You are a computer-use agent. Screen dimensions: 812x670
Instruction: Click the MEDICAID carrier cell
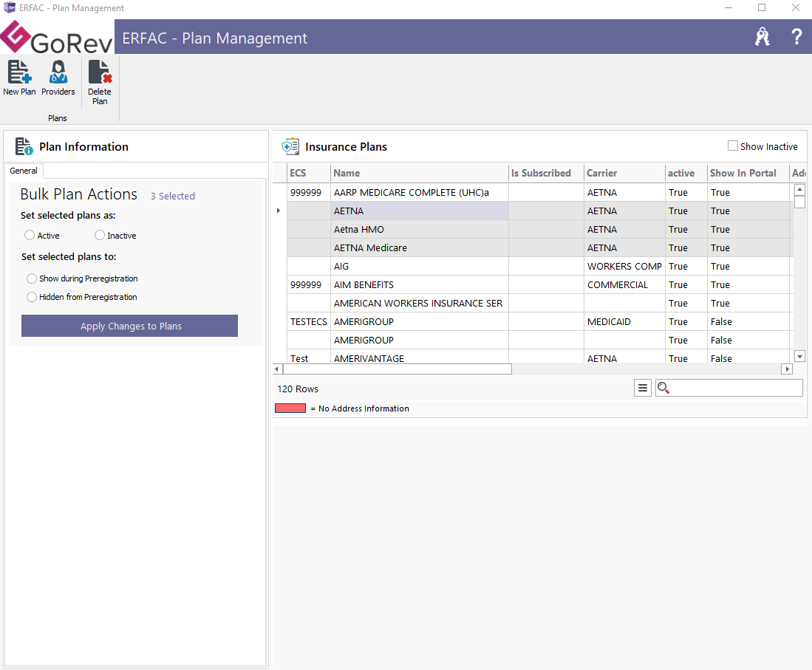[624, 321]
